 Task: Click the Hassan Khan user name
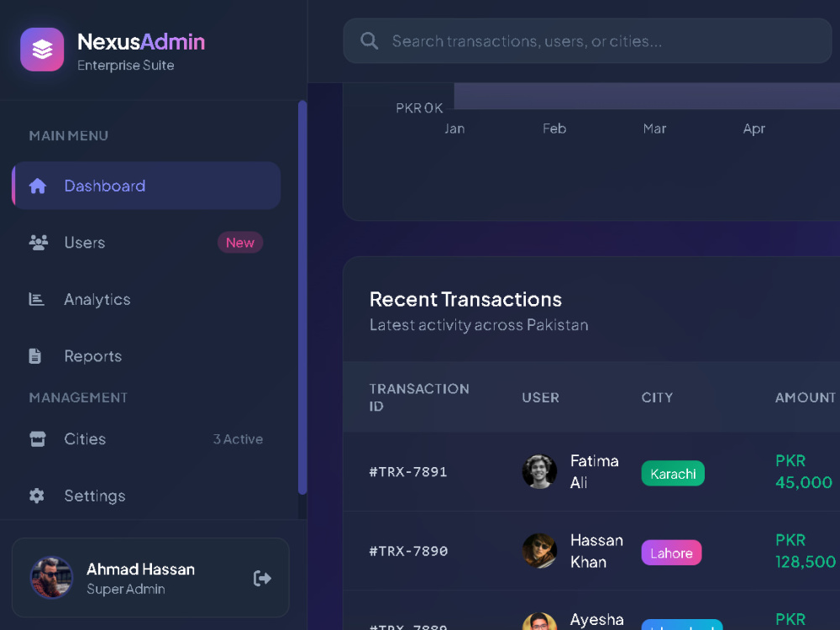(596, 551)
